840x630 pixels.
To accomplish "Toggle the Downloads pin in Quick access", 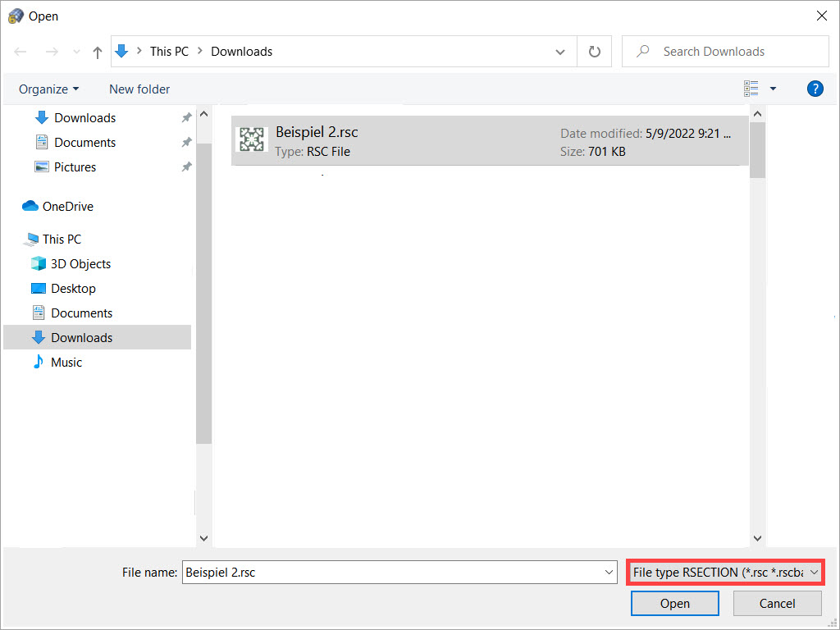I will 186,117.
